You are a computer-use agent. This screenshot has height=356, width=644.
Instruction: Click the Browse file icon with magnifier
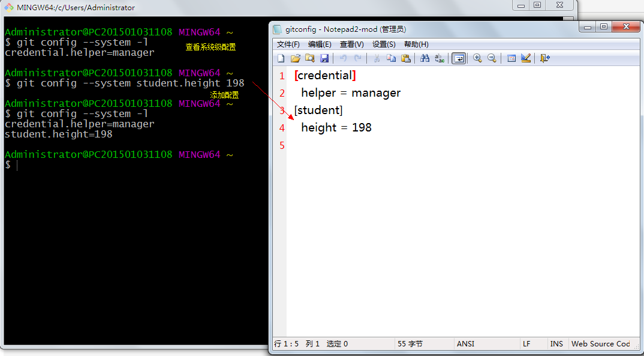309,58
